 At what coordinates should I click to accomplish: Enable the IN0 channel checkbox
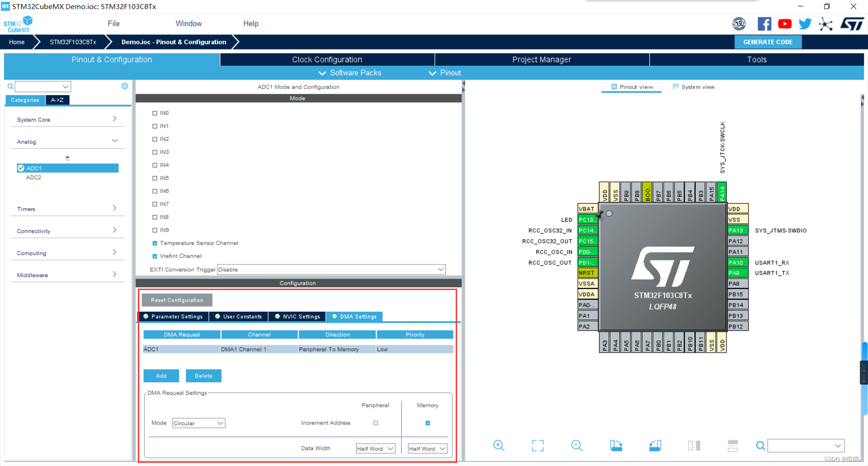pos(155,113)
